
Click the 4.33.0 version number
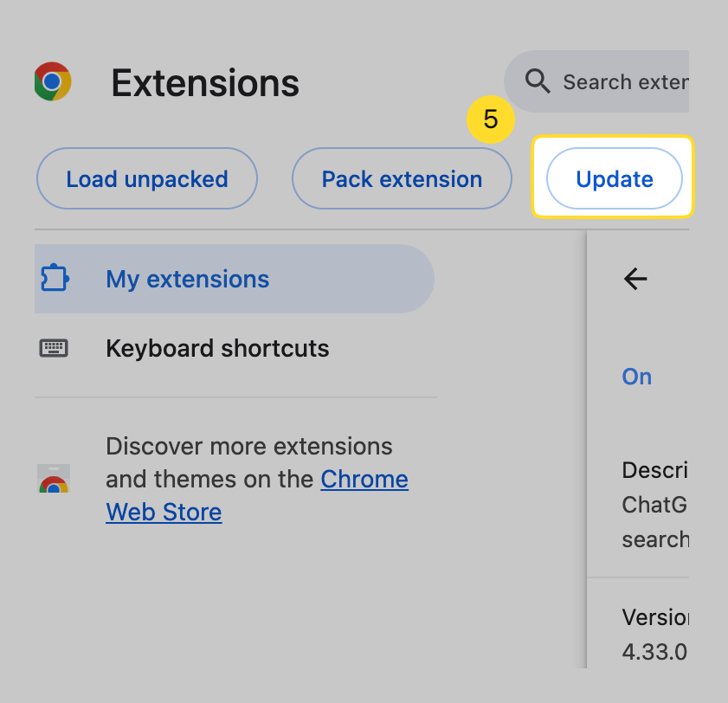[x=654, y=651]
